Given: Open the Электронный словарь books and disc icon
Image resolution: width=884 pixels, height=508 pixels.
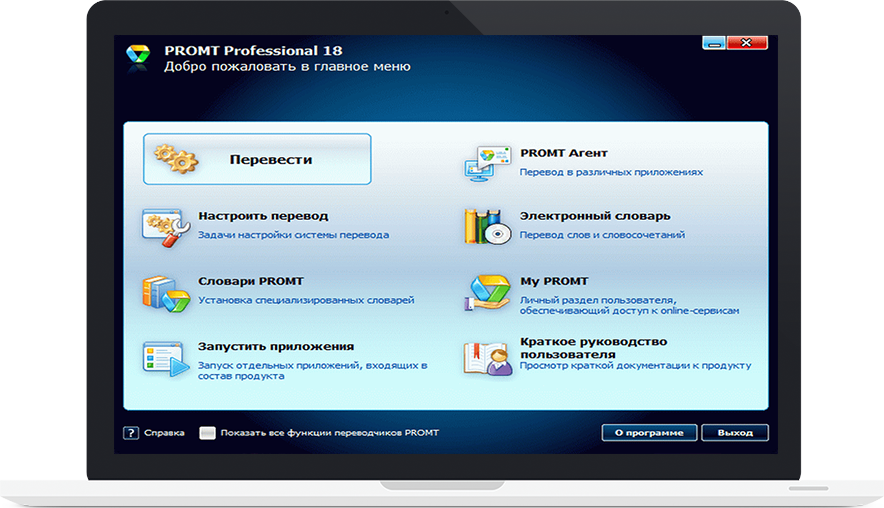Looking at the screenshot, I should click(488, 227).
